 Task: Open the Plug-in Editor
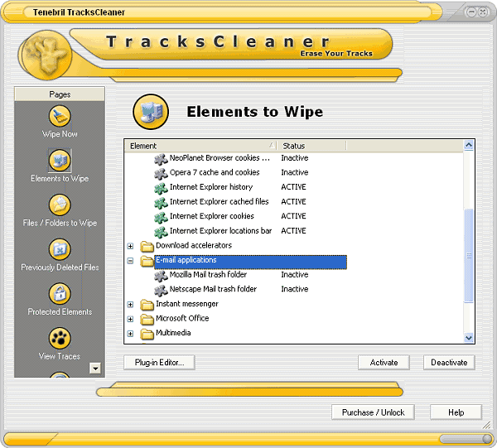(x=159, y=363)
